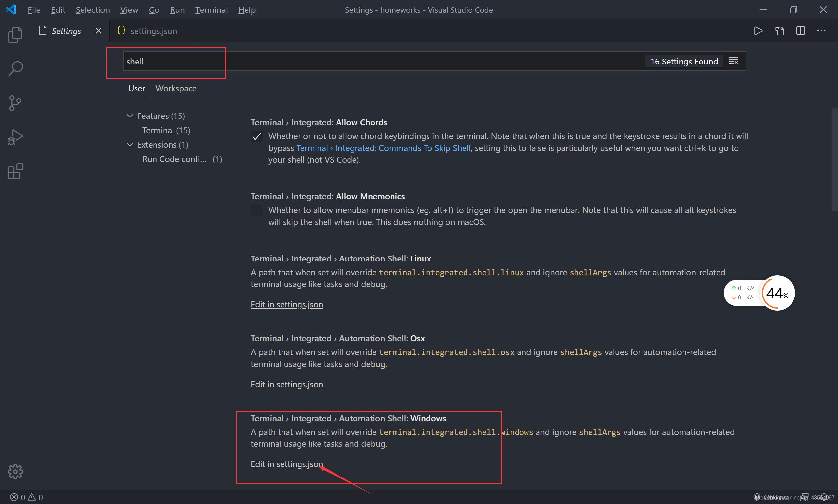
Task: Open the File menu
Action: tap(34, 10)
